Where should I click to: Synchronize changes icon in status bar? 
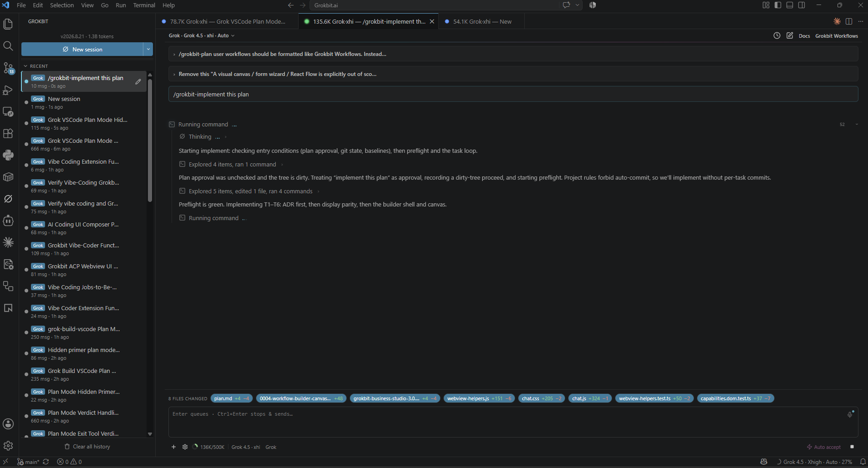point(46,462)
